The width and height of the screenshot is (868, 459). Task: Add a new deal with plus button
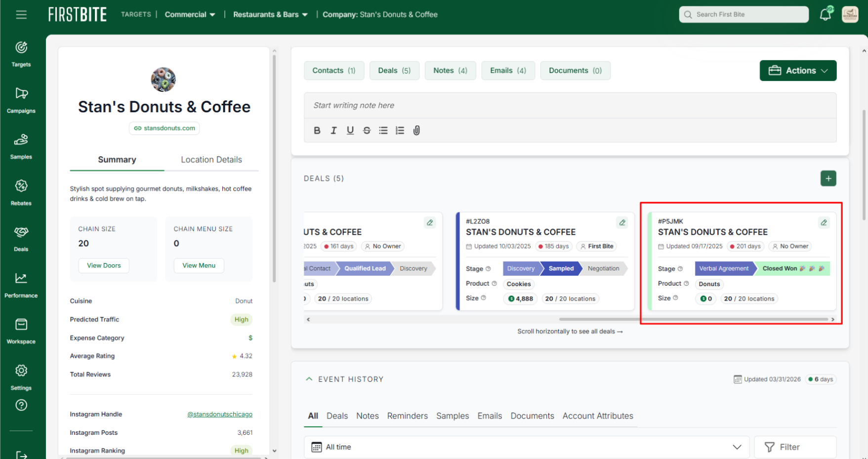click(x=828, y=178)
